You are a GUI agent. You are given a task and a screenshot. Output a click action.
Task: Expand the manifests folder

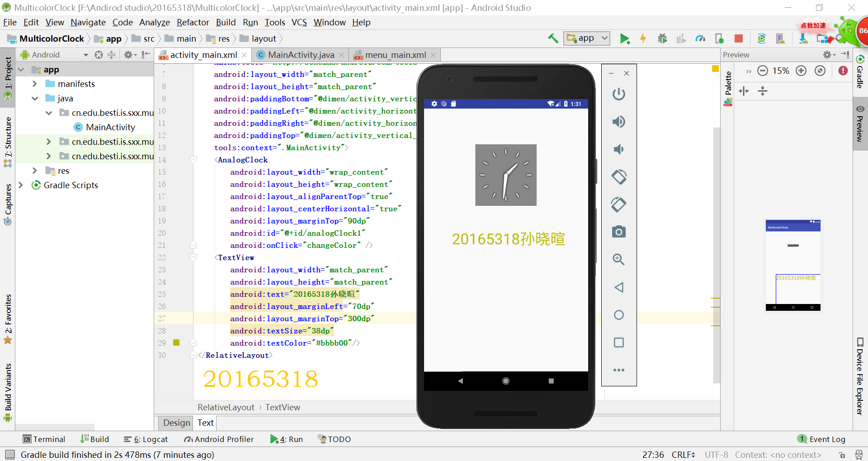click(x=35, y=84)
